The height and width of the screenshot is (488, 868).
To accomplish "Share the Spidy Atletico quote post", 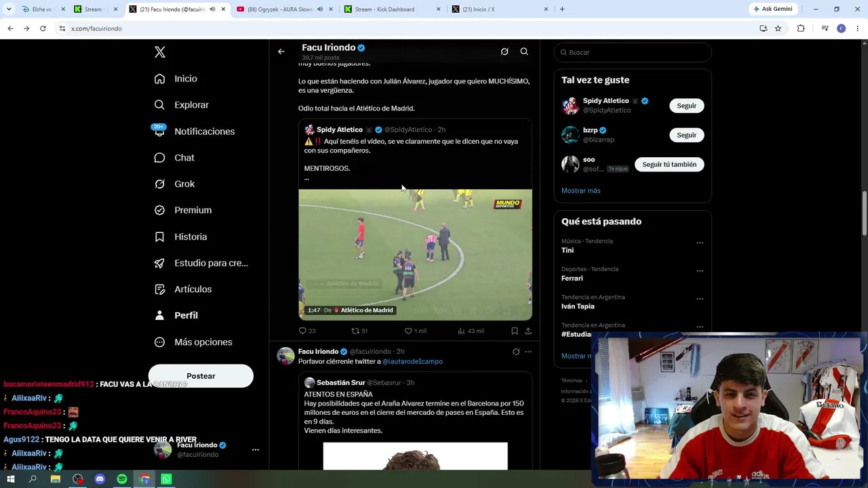I will (528, 331).
